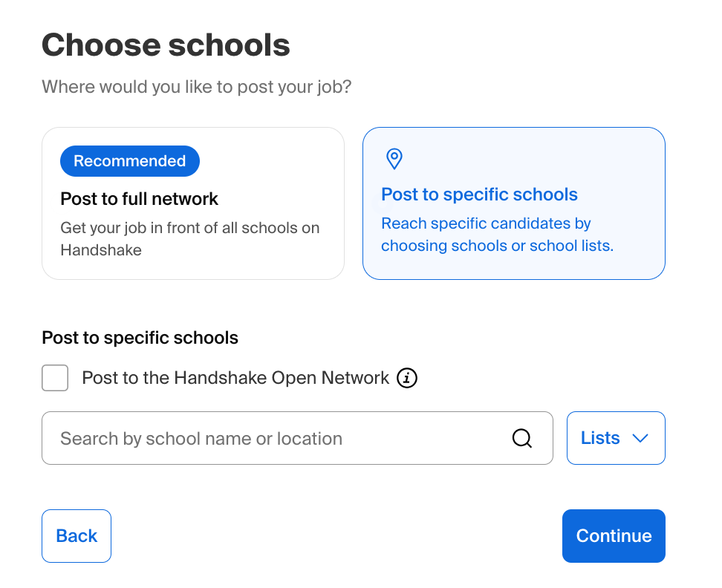Select the Post to specific schools option
Image resolution: width=722 pixels, height=588 pixels.
513,203
